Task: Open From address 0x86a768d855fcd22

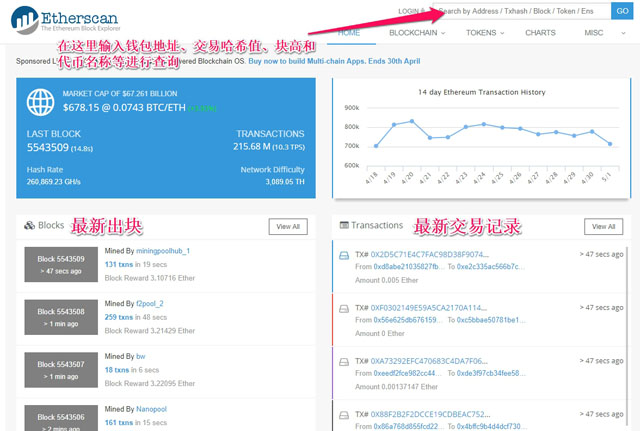Action: (x=409, y=426)
